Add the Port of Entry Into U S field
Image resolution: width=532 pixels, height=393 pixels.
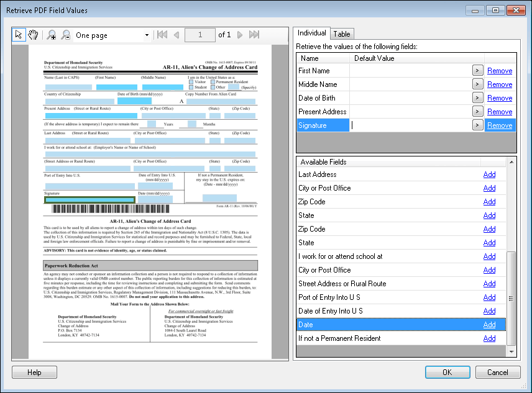click(x=489, y=297)
